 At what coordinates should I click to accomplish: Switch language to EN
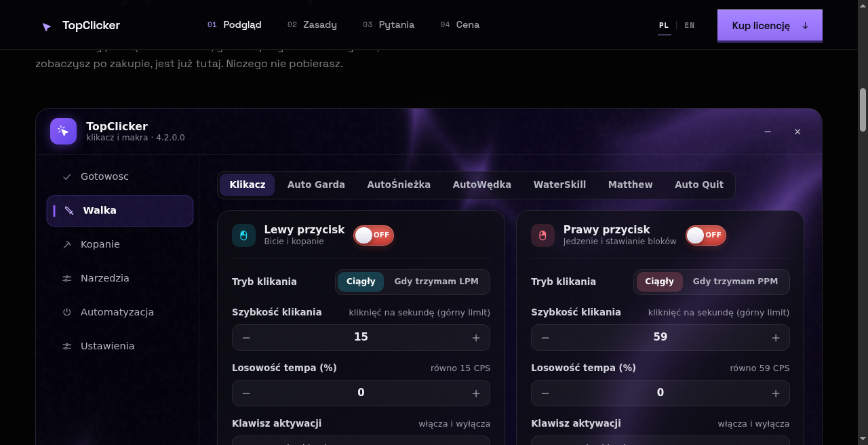pos(690,25)
